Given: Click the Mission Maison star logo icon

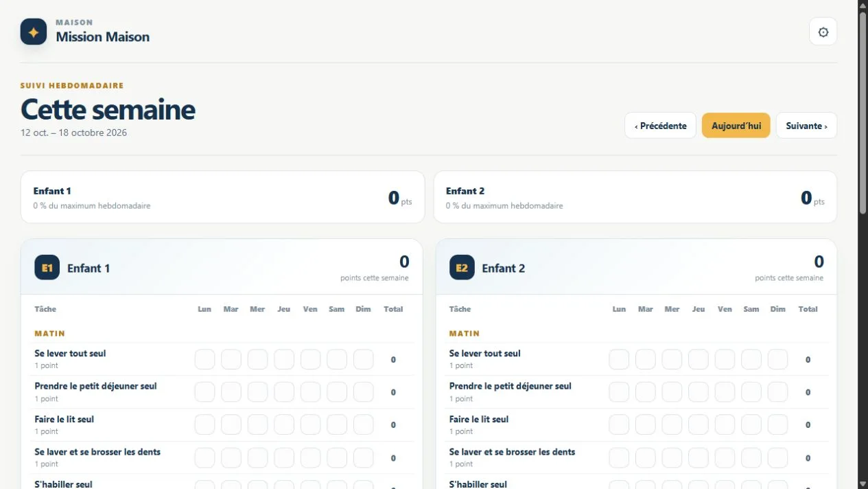Looking at the screenshot, I should [34, 32].
